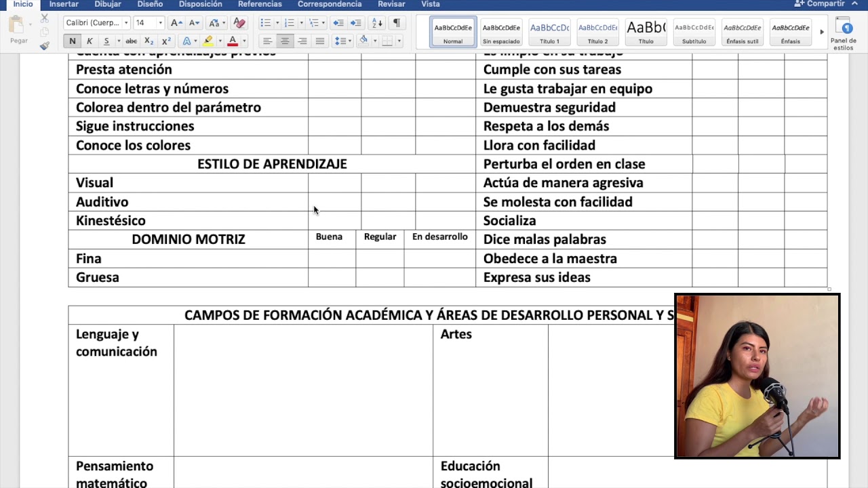The width and height of the screenshot is (868, 488).
Task: Switch to the Revisar ribbon tab
Action: pyautogui.click(x=392, y=4)
